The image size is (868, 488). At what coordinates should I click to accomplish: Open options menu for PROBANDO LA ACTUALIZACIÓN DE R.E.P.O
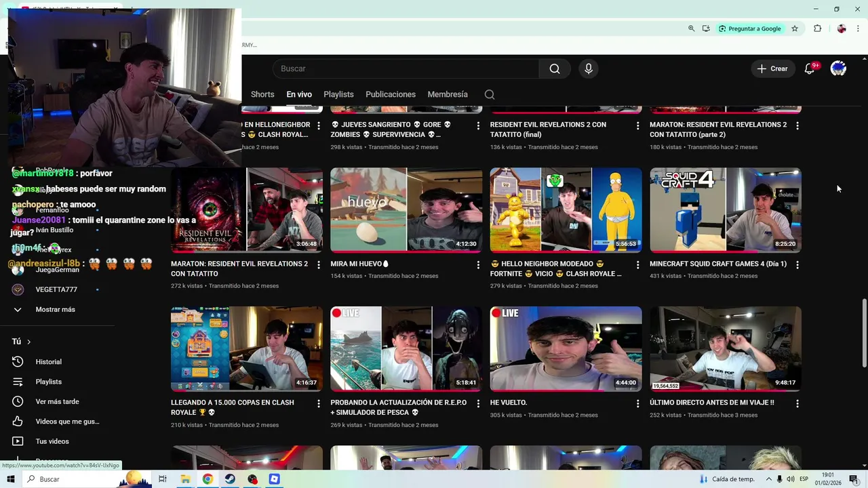point(478,404)
